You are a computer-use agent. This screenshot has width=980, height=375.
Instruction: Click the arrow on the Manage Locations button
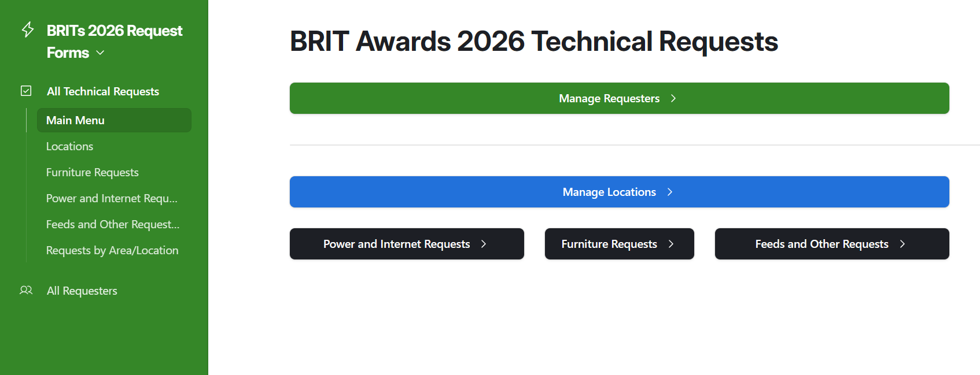pos(669,192)
